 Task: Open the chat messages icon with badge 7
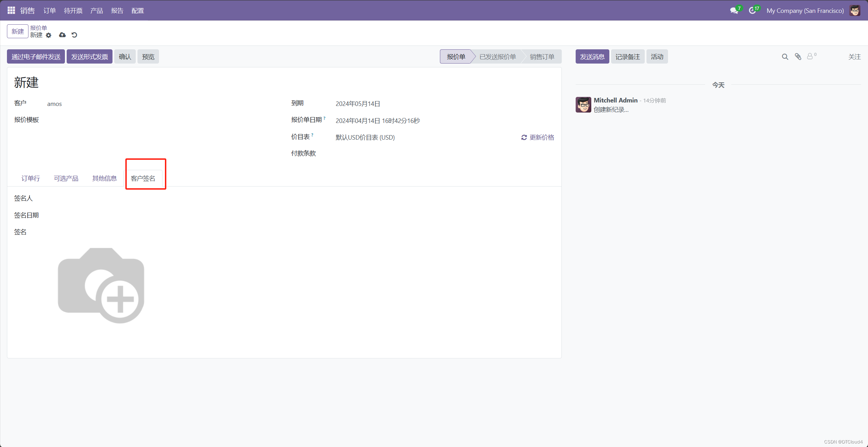point(734,10)
